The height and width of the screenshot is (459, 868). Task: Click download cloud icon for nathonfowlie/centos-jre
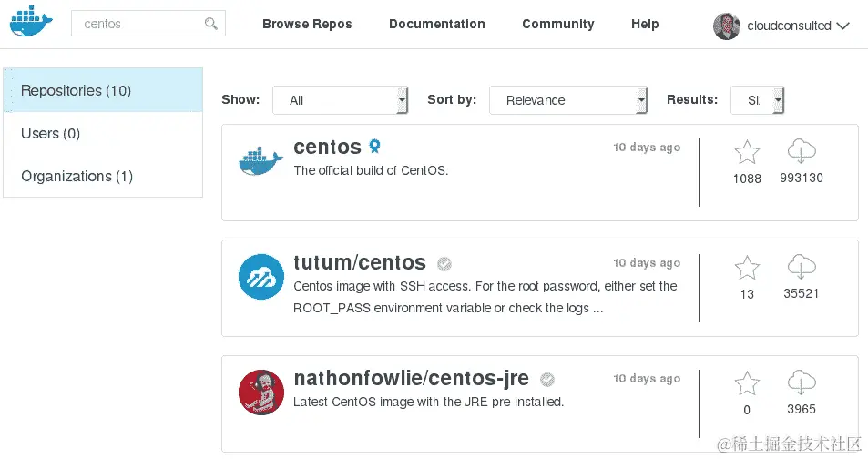pyautogui.click(x=801, y=382)
